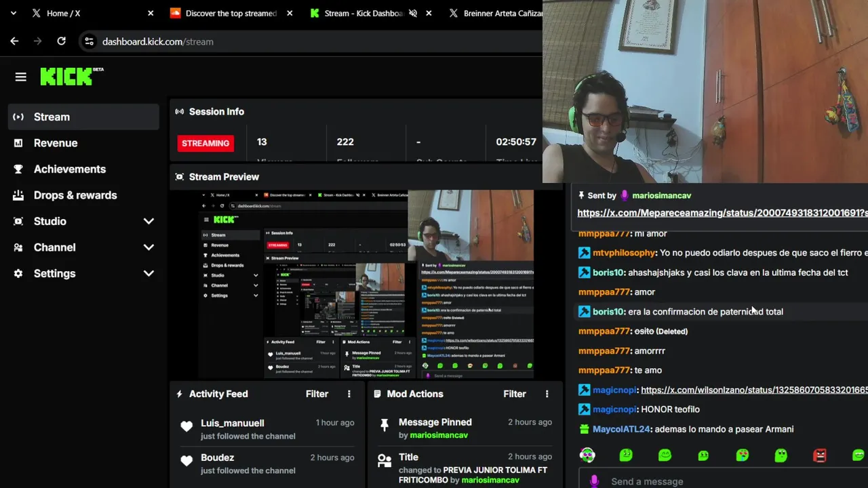
Task: Click the follower count 222
Action: point(345,142)
